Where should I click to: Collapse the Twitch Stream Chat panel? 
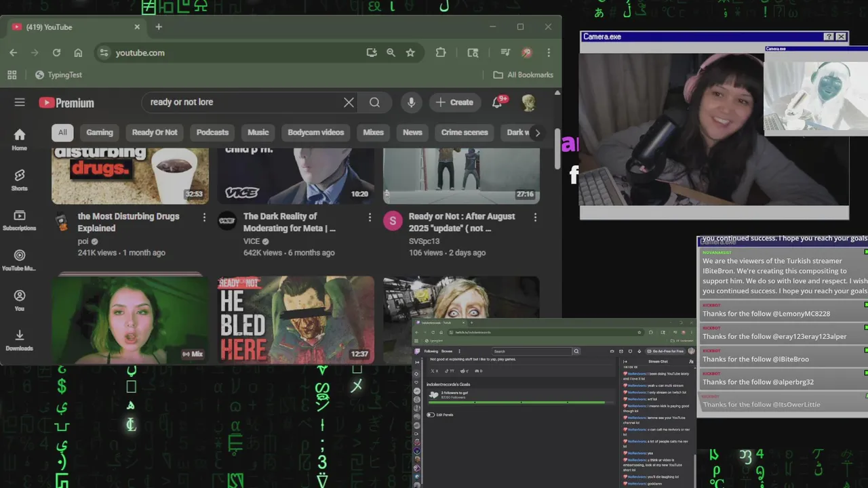point(625,362)
